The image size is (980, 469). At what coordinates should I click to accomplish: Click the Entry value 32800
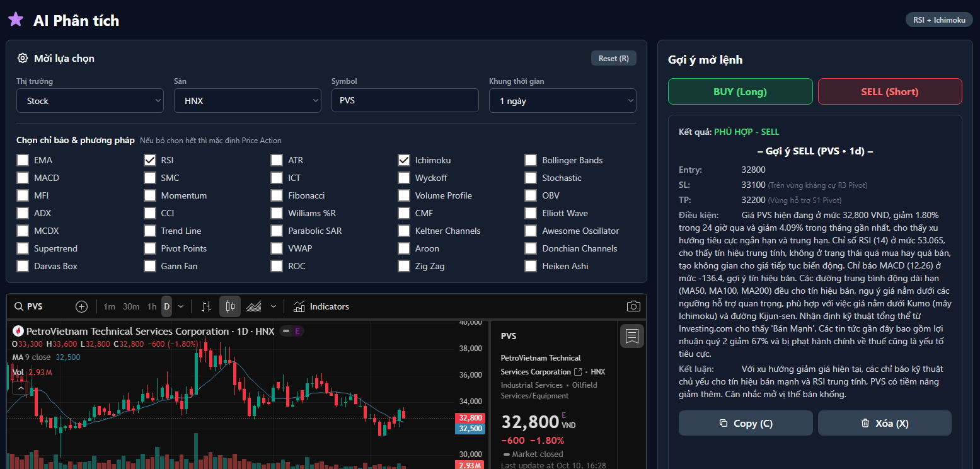point(754,170)
